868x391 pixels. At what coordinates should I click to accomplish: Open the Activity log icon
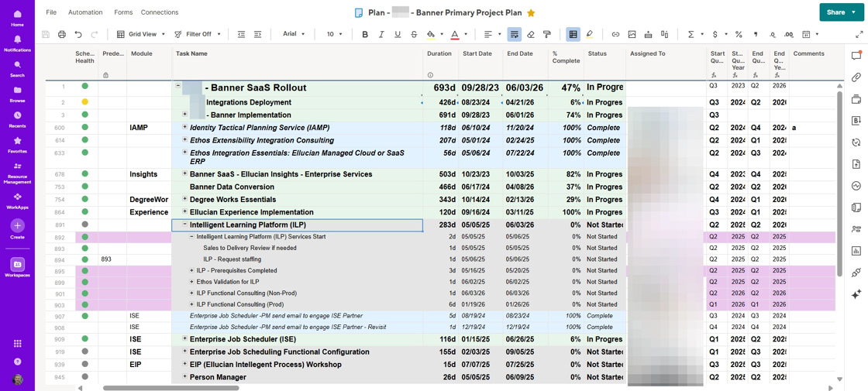[856, 185]
